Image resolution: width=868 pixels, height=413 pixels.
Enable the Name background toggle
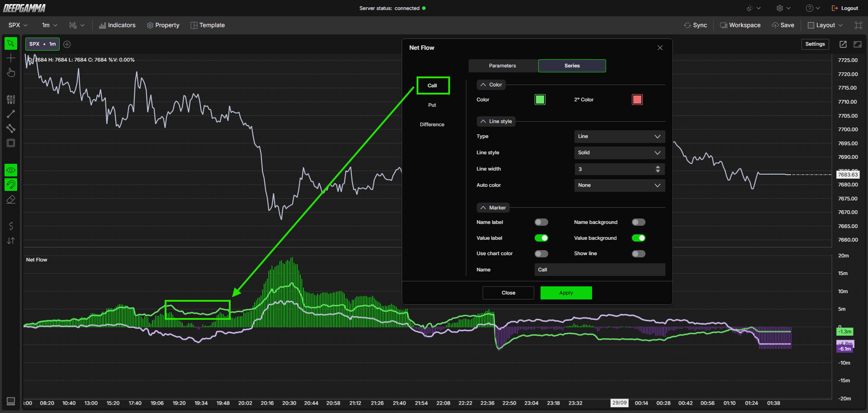tap(639, 222)
